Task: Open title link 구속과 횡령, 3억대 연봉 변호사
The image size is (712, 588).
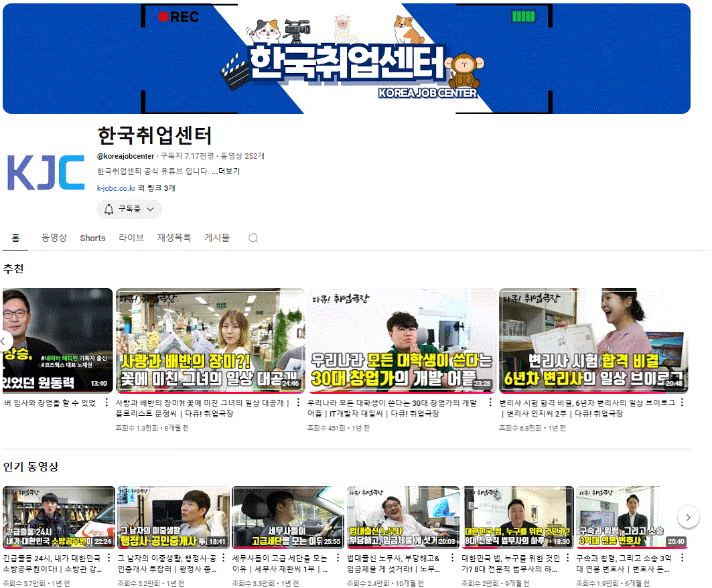Action: (x=624, y=563)
